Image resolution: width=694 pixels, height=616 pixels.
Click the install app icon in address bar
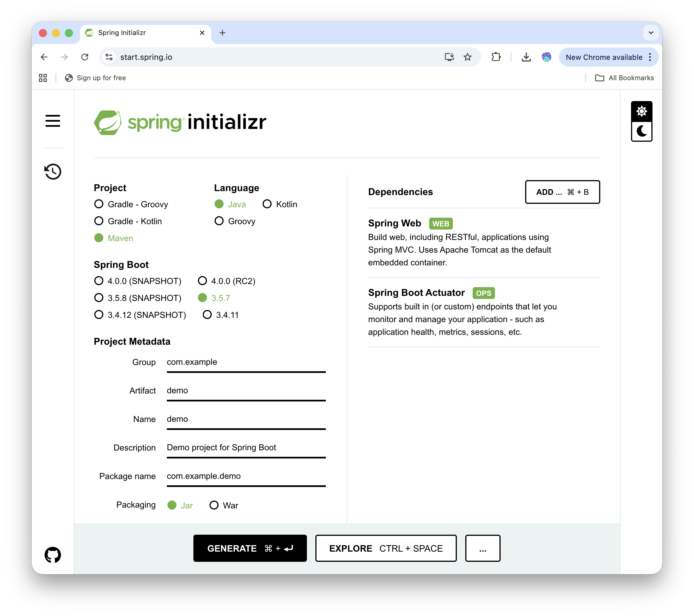click(x=449, y=57)
